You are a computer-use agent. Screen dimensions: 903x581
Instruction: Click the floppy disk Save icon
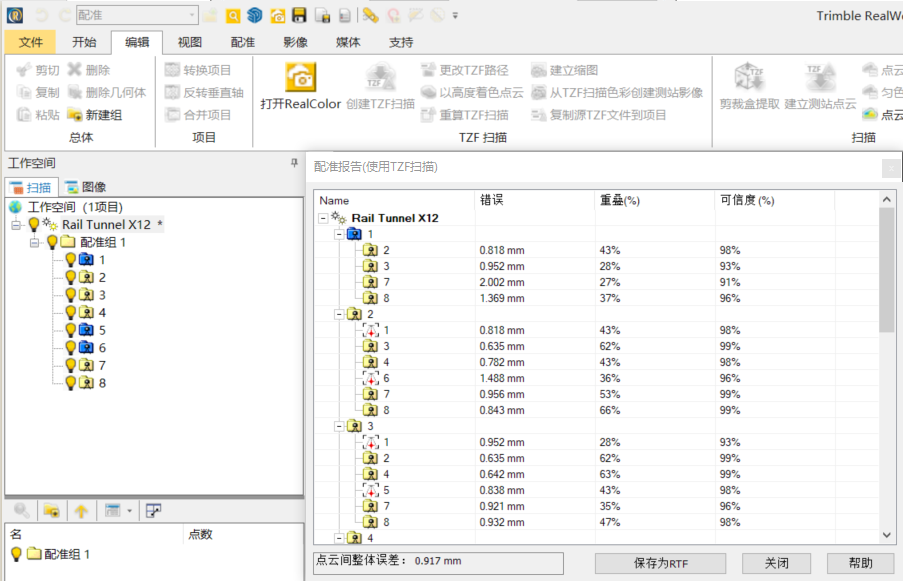click(x=299, y=16)
